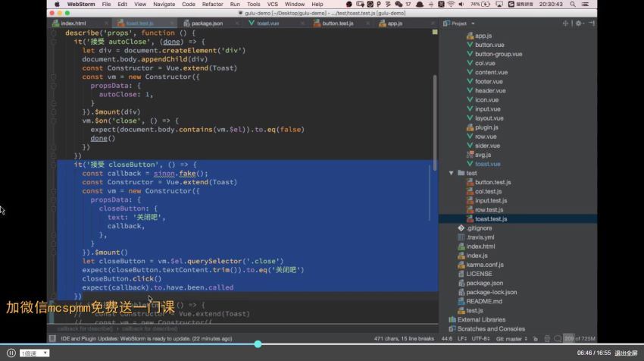Click the scroll-from-source locate icon
Viewport: 644px width, 361px height.
[567, 24]
